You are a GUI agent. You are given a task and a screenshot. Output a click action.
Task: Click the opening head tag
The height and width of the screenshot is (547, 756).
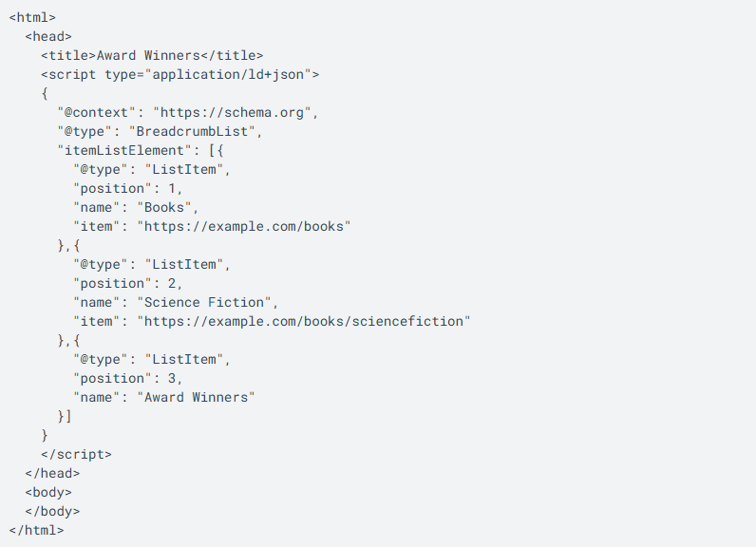click(48, 37)
